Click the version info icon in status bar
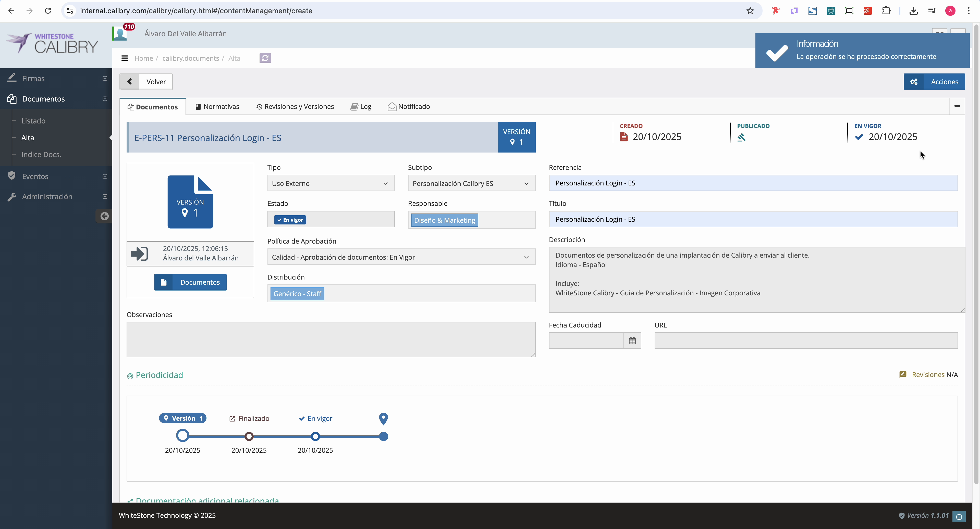 (x=959, y=517)
